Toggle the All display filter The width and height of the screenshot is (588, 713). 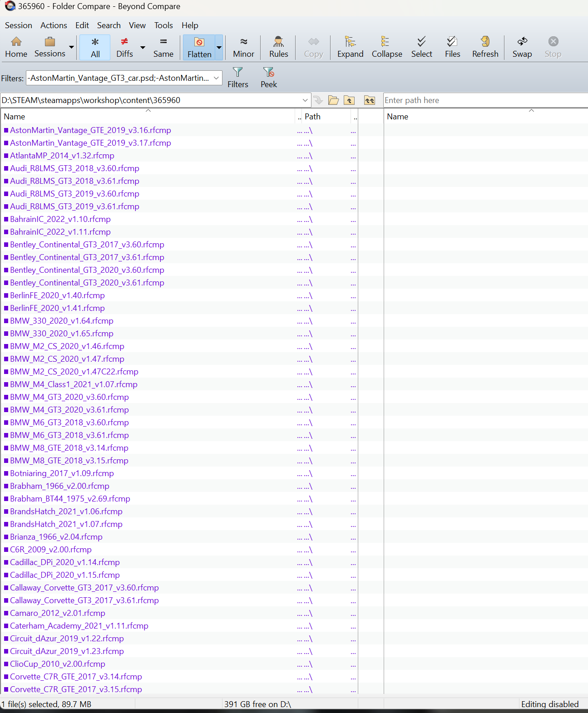(x=95, y=47)
